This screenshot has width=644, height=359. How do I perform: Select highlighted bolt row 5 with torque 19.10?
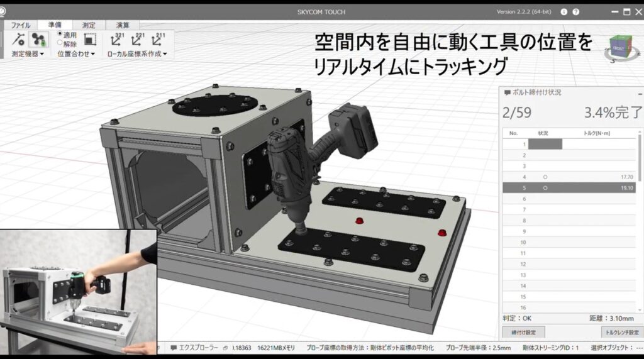point(569,188)
